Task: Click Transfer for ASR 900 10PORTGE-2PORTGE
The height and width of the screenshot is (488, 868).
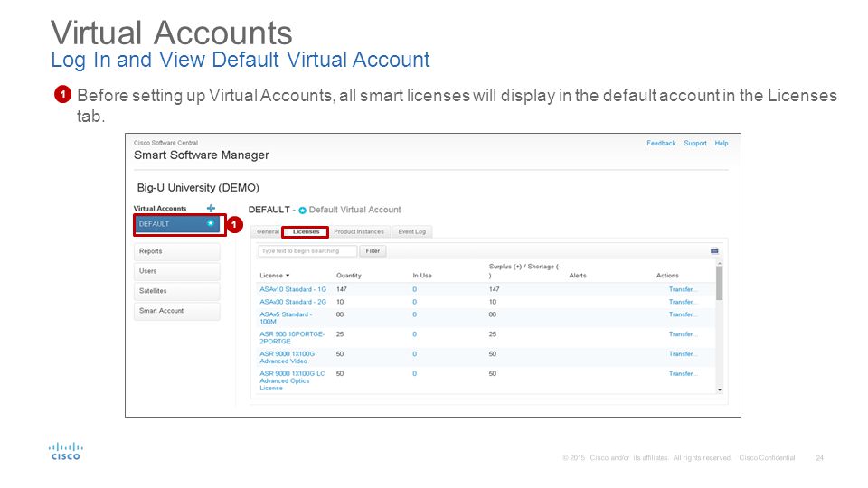Action: [683, 334]
